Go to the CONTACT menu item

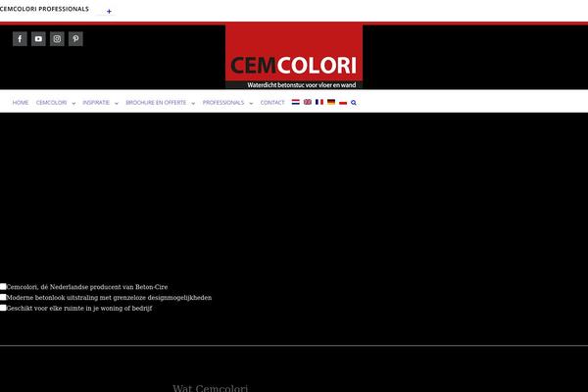(272, 102)
